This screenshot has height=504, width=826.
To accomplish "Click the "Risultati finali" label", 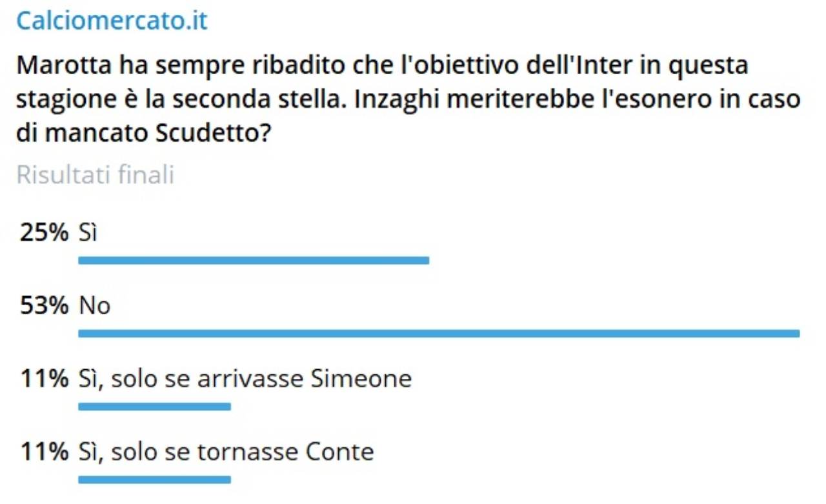I will click(95, 175).
